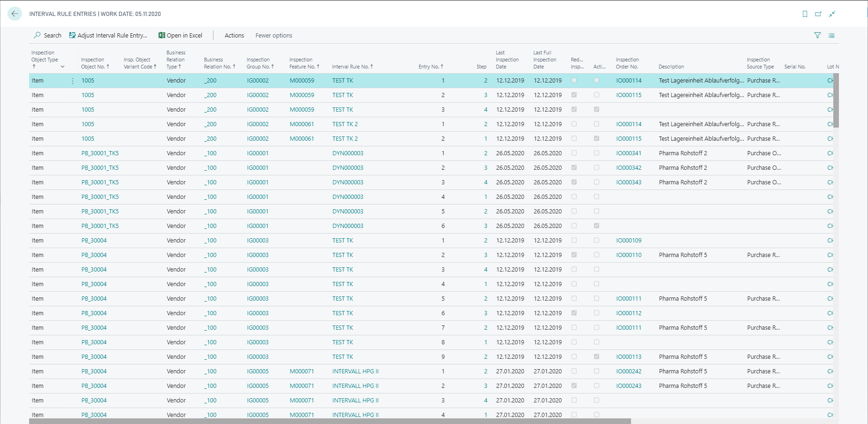
Task: Open row options for first Item row
Action: click(x=73, y=81)
